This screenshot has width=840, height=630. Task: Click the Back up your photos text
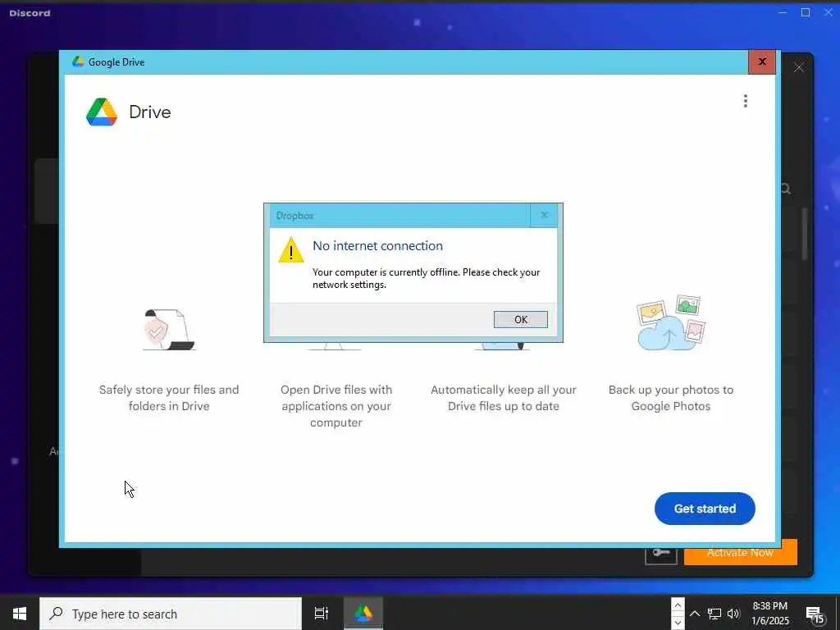671,398
